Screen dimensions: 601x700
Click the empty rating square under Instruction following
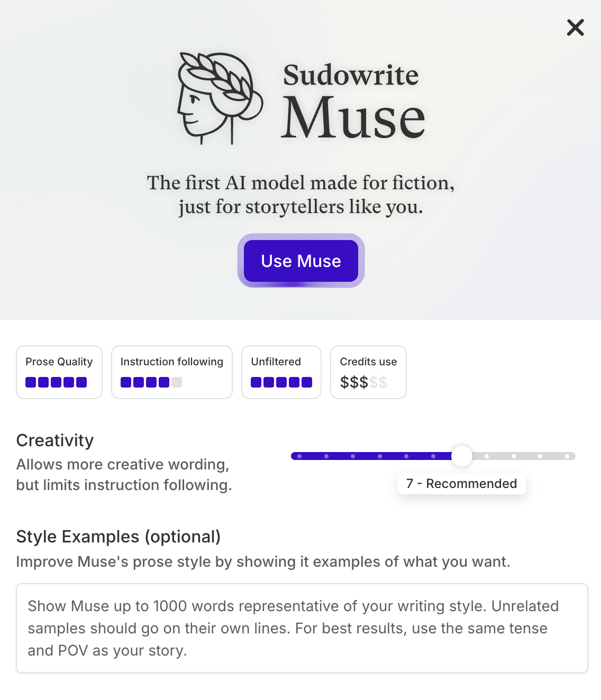tap(176, 382)
